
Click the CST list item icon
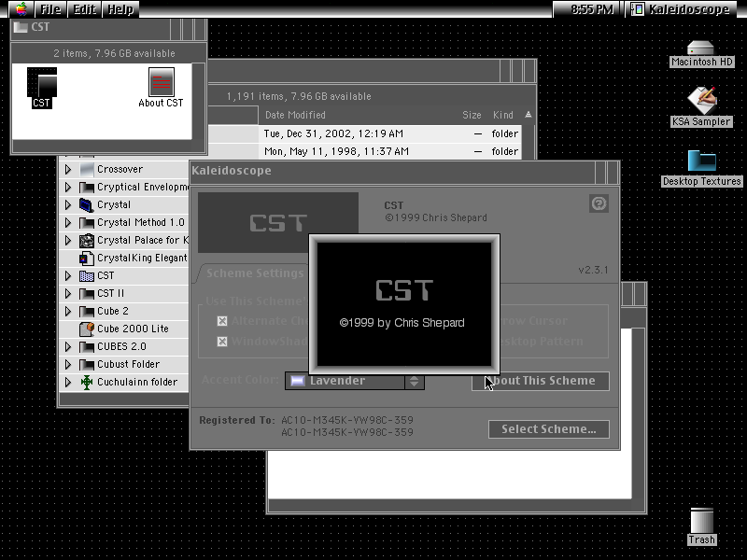(x=86, y=275)
